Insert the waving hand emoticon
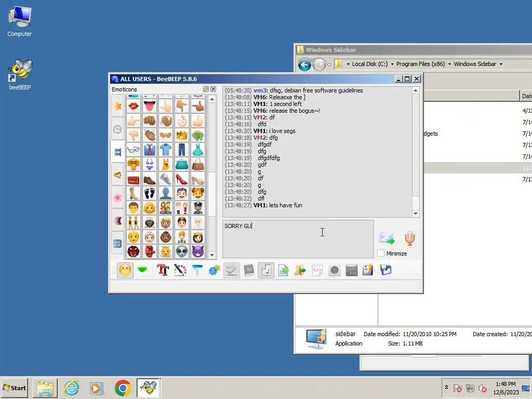The width and height of the screenshot is (532, 399). tap(166, 121)
